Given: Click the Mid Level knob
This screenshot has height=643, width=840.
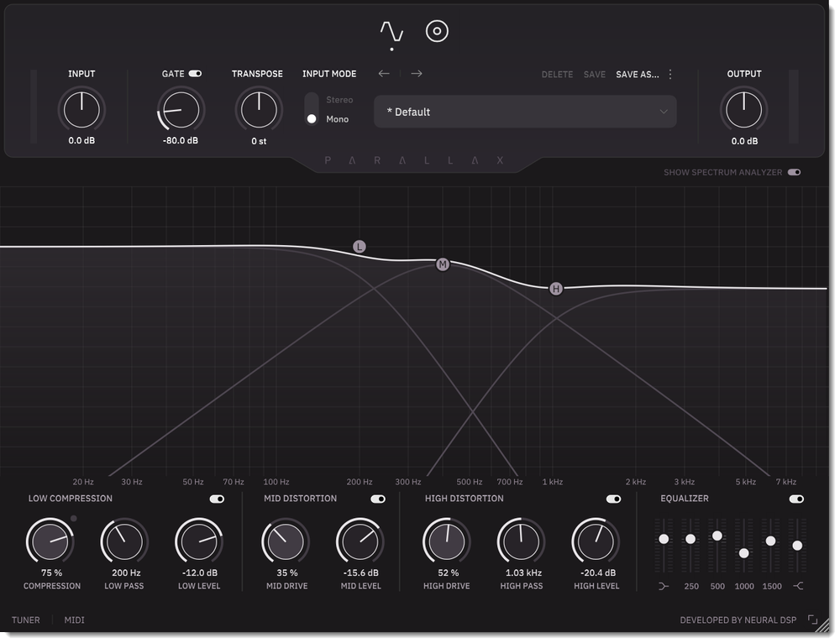Looking at the screenshot, I should click(x=360, y=541).
